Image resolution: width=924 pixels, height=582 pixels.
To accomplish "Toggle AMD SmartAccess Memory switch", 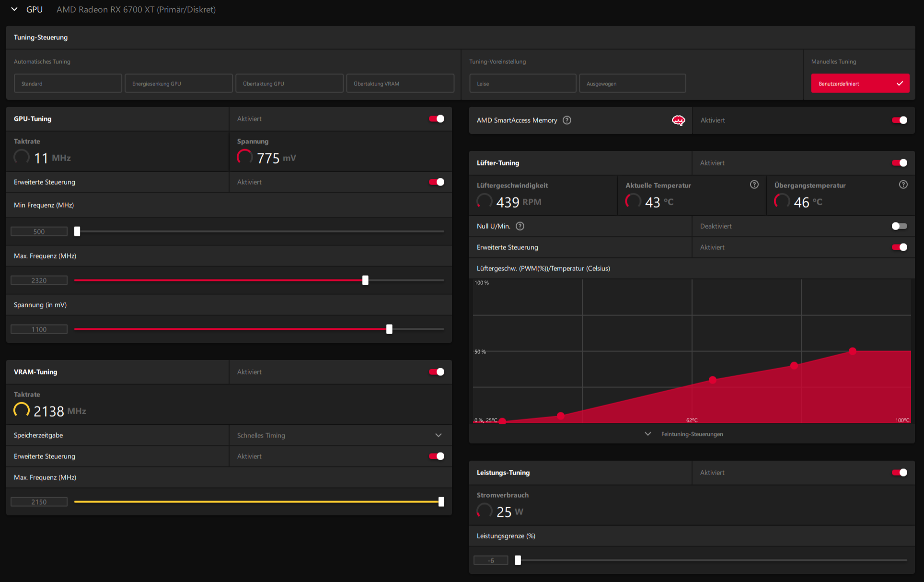I will [900, 120].
